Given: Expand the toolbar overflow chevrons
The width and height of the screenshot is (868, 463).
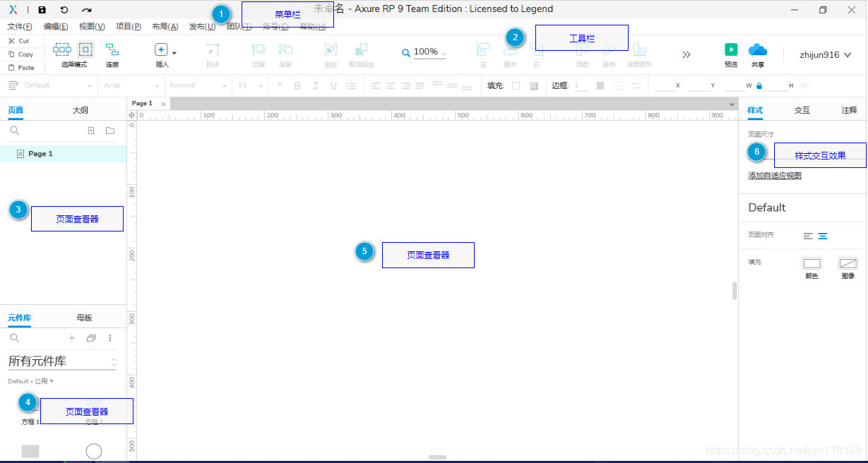Looking at the screenshot, I should click(686, 54).
